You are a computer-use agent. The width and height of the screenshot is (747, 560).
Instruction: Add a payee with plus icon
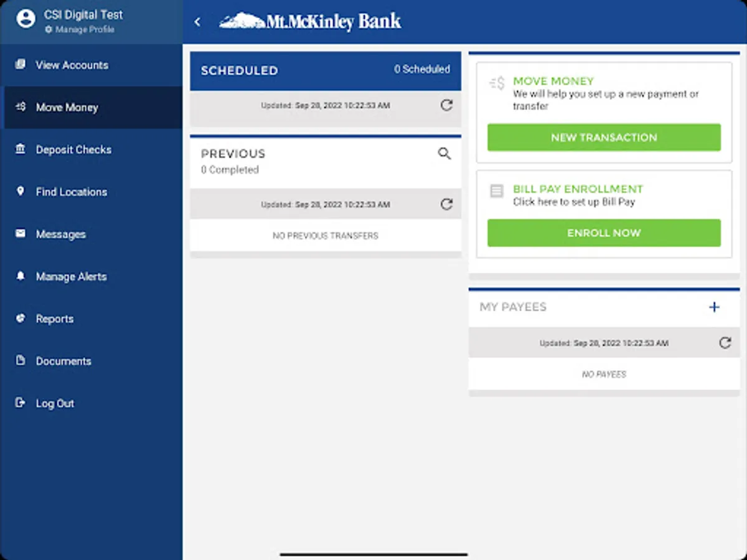pyautogui.click(x=714, y=307)
